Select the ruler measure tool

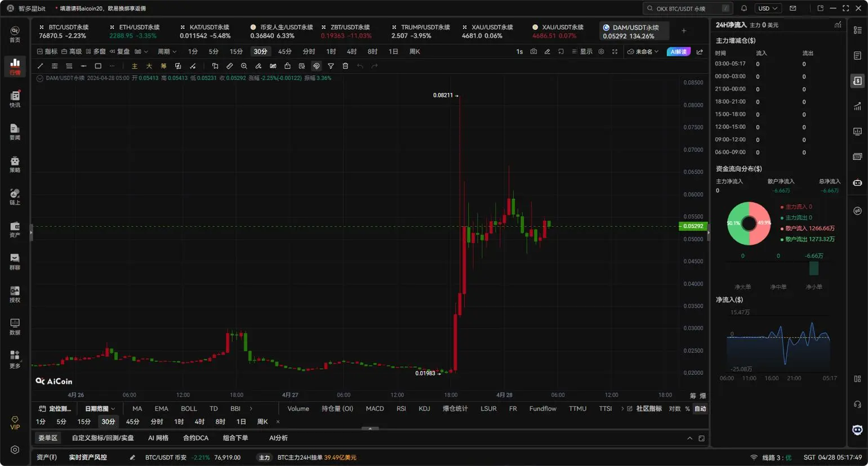(x=229, y=66)
